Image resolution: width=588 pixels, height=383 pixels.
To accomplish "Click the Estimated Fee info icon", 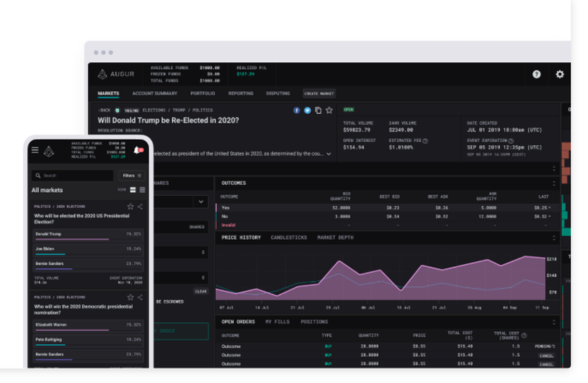I will tap(425, 140).
